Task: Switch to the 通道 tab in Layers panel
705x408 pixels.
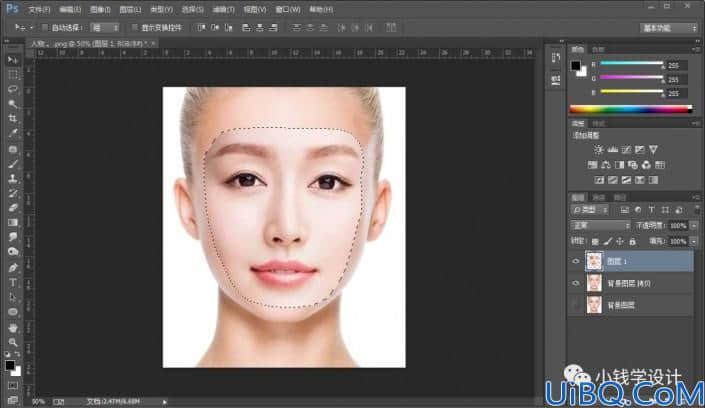Action: click(599, 197)
